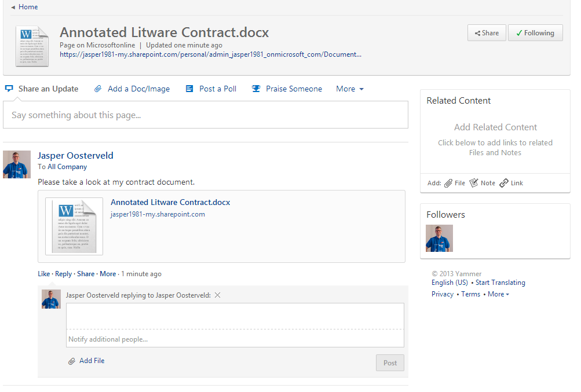Click Start Translating link
This screenshot has height=392, width=581.
(x=500, y=283)
